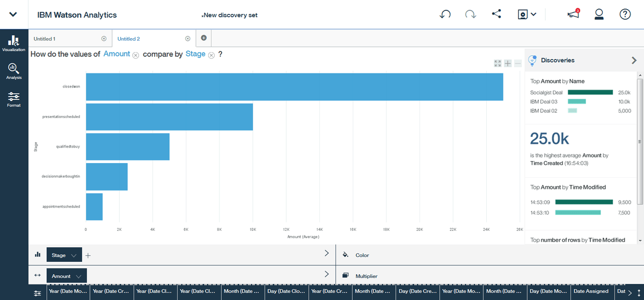Image resolution: width=644 pixels, height=300 pixels.
Task: Click the Multiplier icon
Action: (345, 275)
